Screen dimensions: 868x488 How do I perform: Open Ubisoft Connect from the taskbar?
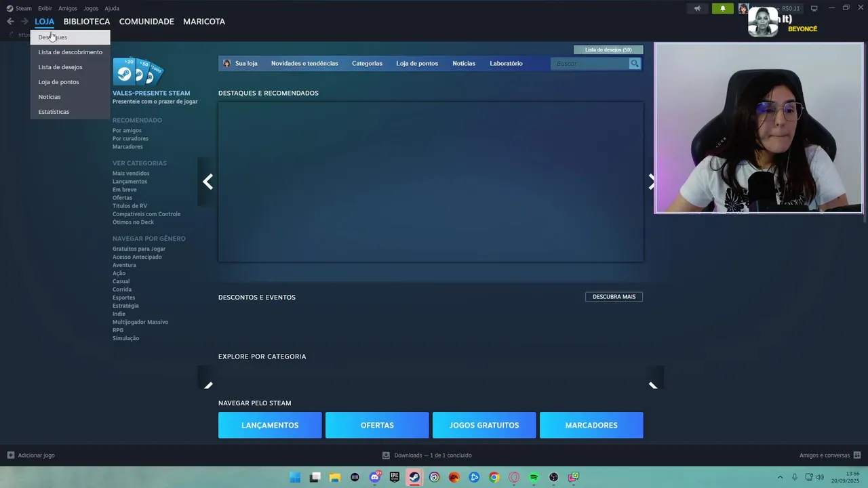click(x=435, y=477)
